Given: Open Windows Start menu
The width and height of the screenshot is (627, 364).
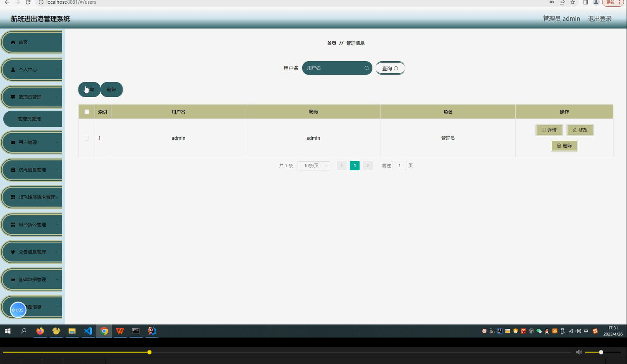Looking at the screenshot, I should 7,331.
